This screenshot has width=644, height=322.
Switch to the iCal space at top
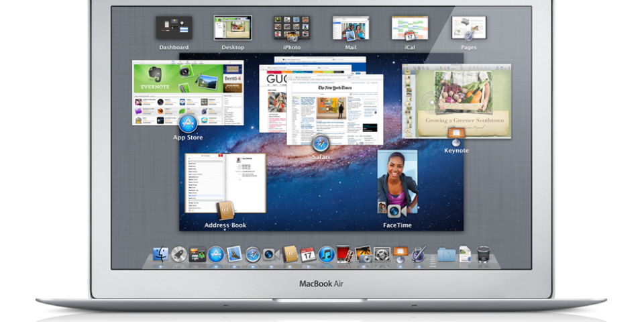pyautogui.click(x=409, y=28)
